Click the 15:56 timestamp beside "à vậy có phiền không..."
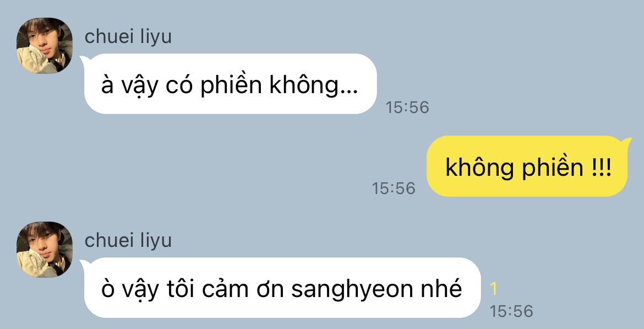This screenshot has width=644, height=329. click(x=407, y=107)
